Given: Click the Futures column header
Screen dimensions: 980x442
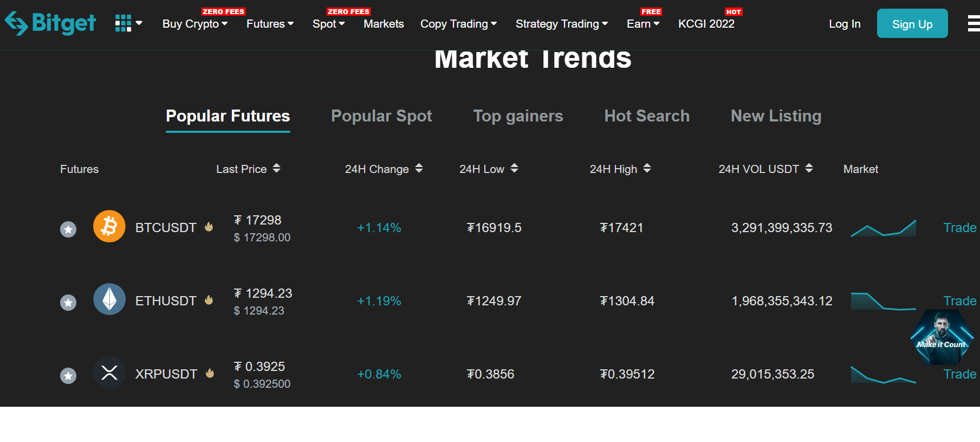Looking at the screenshot, I should (80, 169).
